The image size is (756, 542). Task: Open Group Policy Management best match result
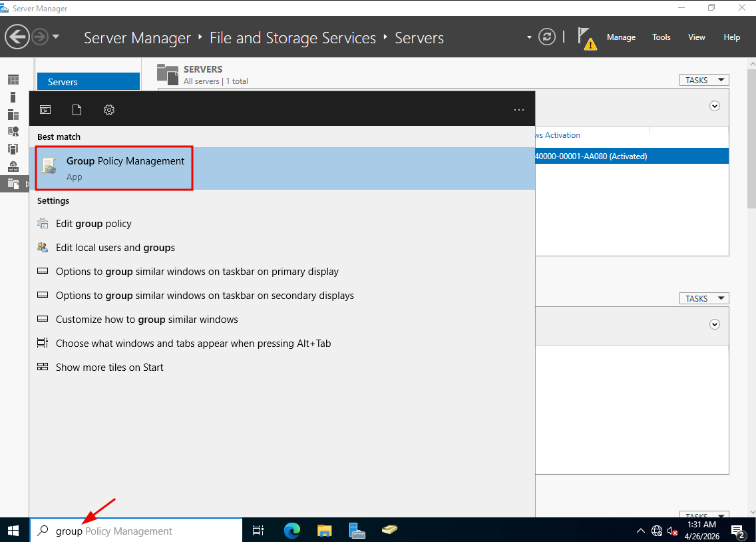tap(282, 168)
